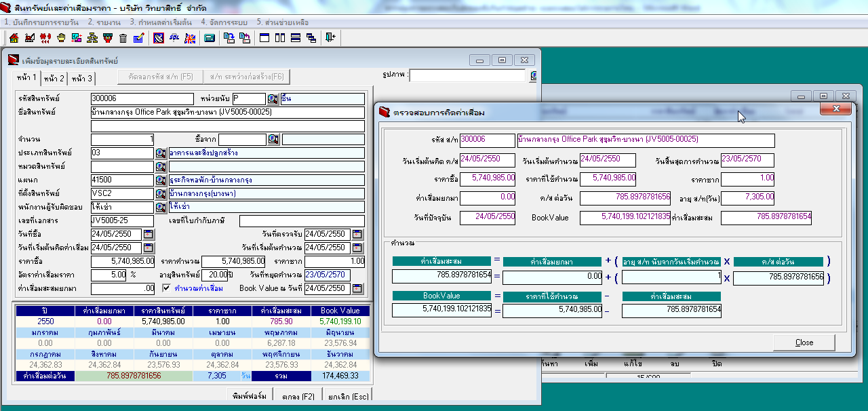The image size is (868, 411).
Task: Click the home icon in the toolbar
Action: click(x=14, y=38)
